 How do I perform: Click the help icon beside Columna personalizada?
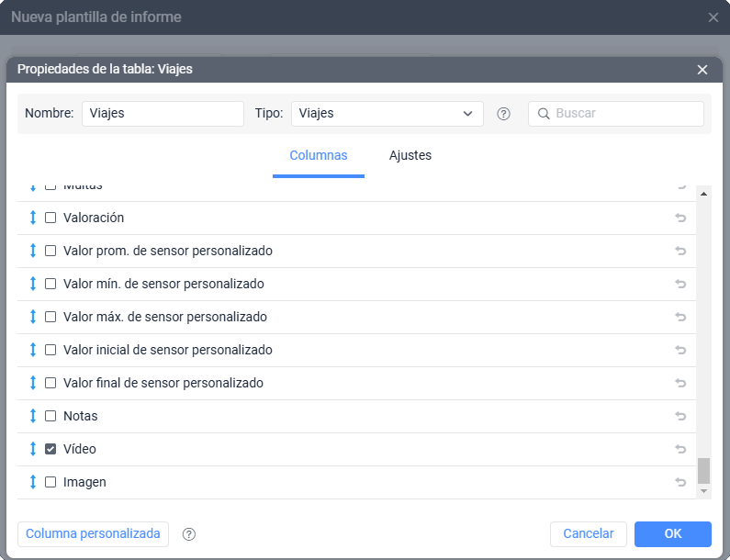point(189,534)
